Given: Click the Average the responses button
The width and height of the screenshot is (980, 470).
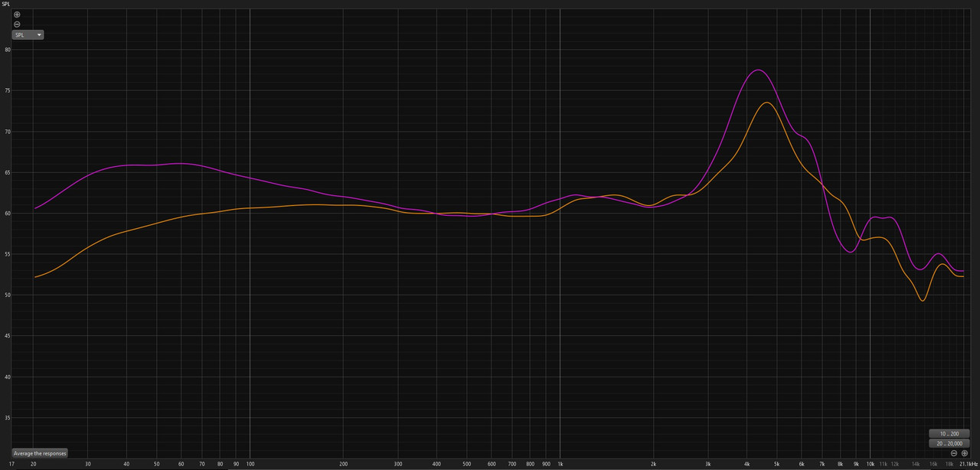Looking at the screenshot, I should pos(40,453).
